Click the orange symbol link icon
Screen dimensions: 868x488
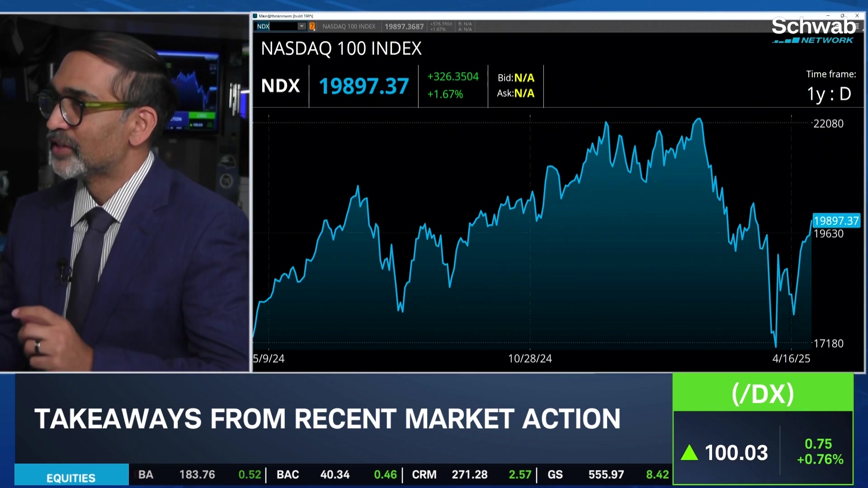[312, 26]
